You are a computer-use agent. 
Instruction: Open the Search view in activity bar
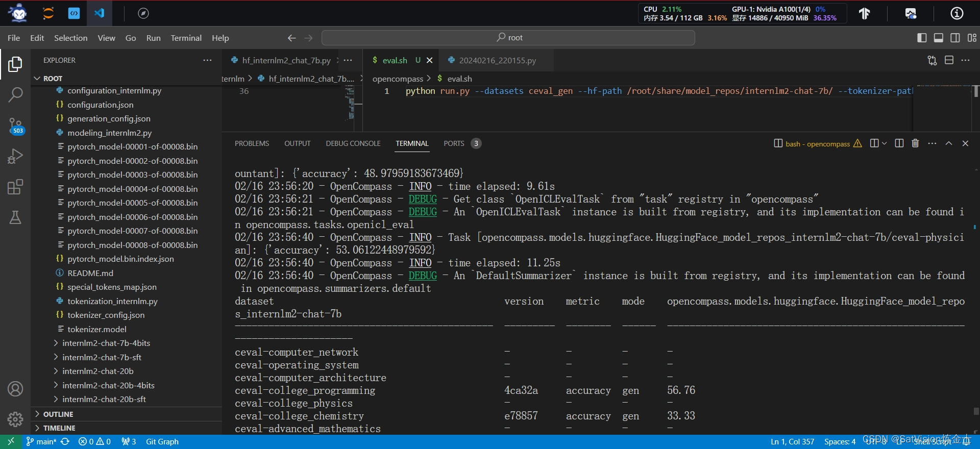15,94
